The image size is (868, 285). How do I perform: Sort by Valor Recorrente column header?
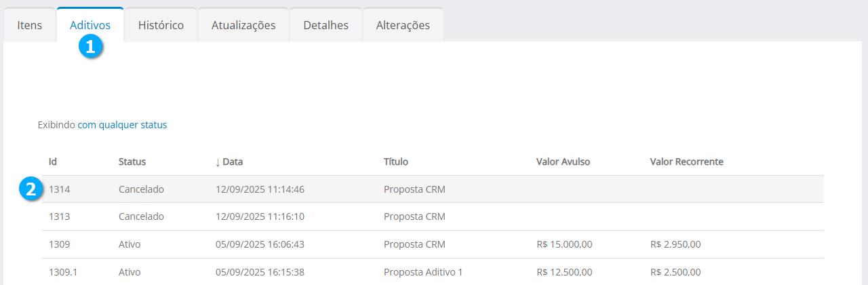[x=686, y=161]
